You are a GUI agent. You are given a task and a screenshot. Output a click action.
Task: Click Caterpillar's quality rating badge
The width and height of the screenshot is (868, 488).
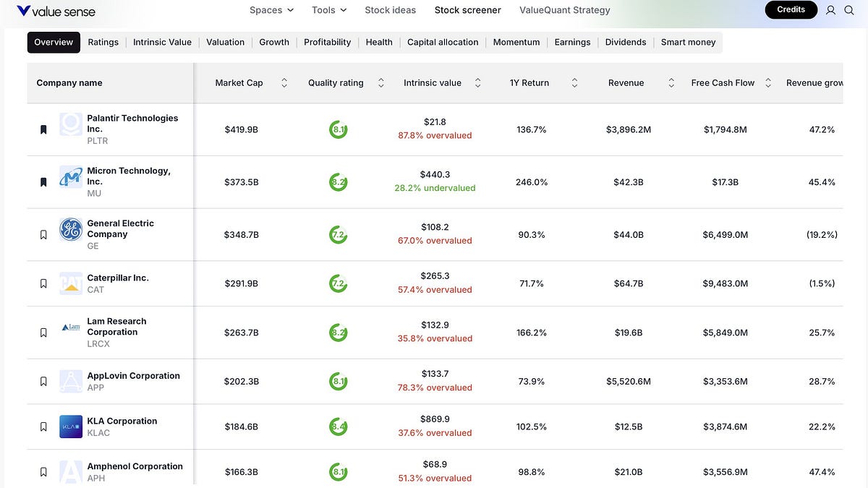(338, 283)
